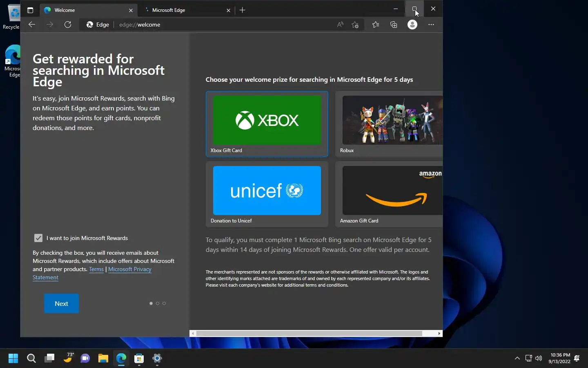Open clock showing 10:36 PM
The width and height of the screenshot is (588, 368).
point(559,359)
